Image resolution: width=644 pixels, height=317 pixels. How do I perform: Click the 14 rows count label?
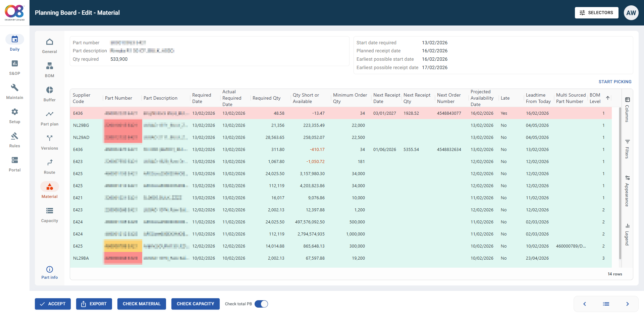615,274
